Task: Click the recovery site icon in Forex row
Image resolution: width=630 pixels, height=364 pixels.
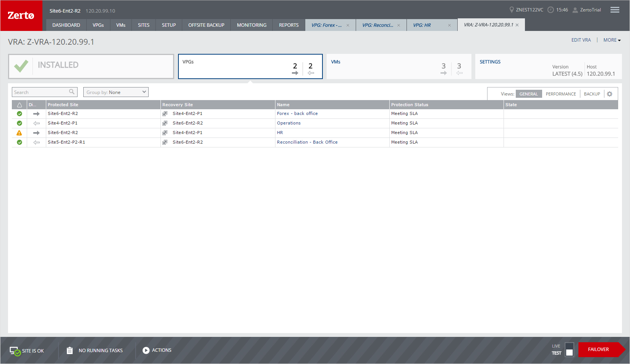Action: [x=165, y=114]
